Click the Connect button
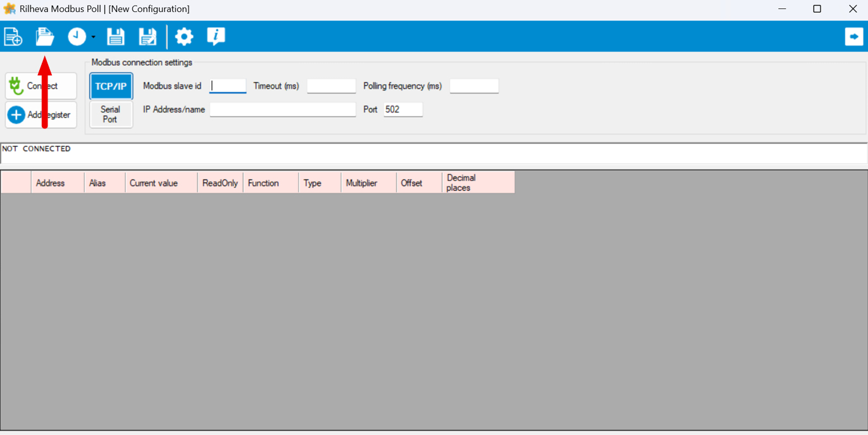The image size is (868, 435). pyautogui.click(x=41, y=86)
